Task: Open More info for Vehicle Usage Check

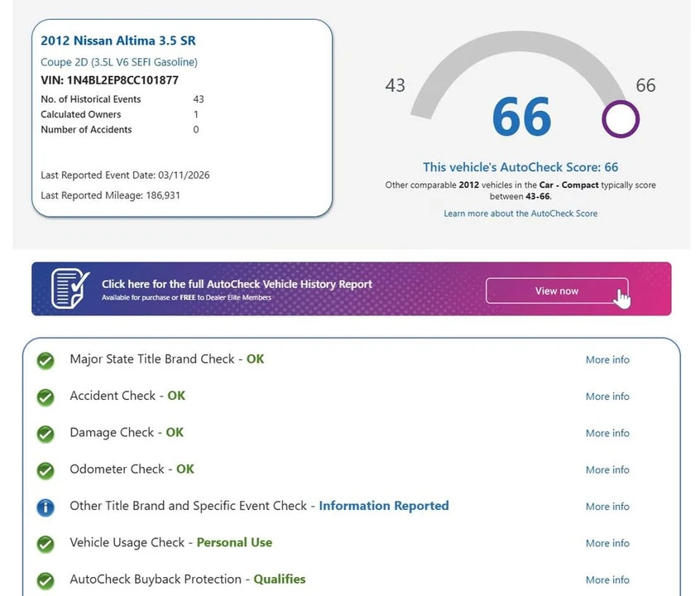Action: click(x=607, y=543)
